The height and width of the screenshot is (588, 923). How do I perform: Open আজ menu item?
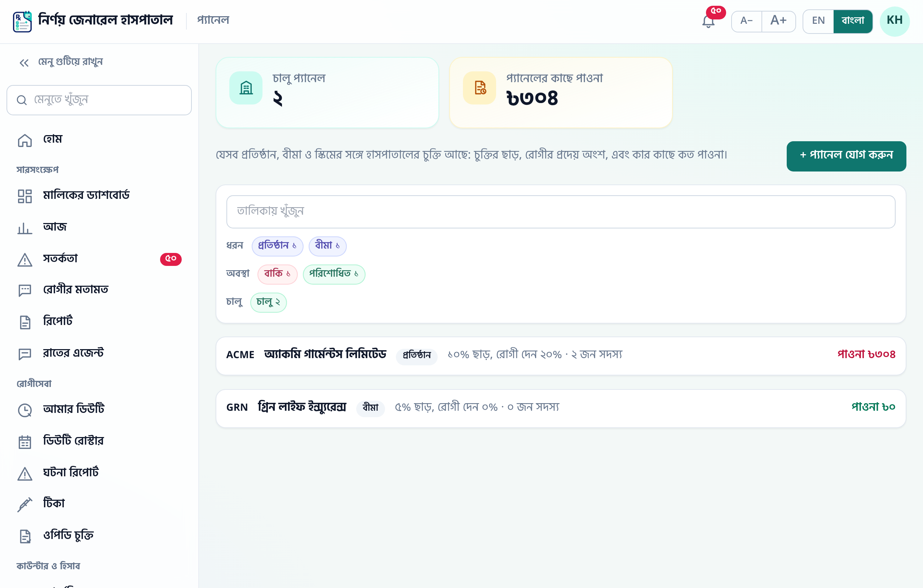[x=99, y=228]
